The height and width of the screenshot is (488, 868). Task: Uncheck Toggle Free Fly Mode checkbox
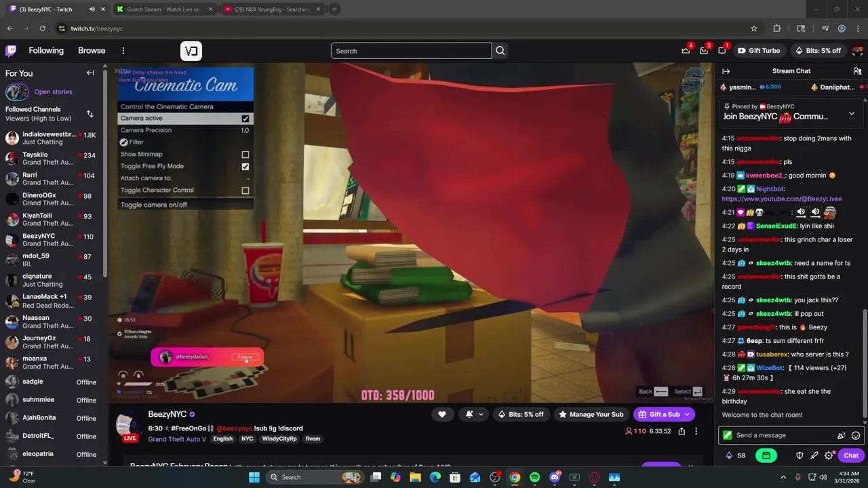coord(245,167)
